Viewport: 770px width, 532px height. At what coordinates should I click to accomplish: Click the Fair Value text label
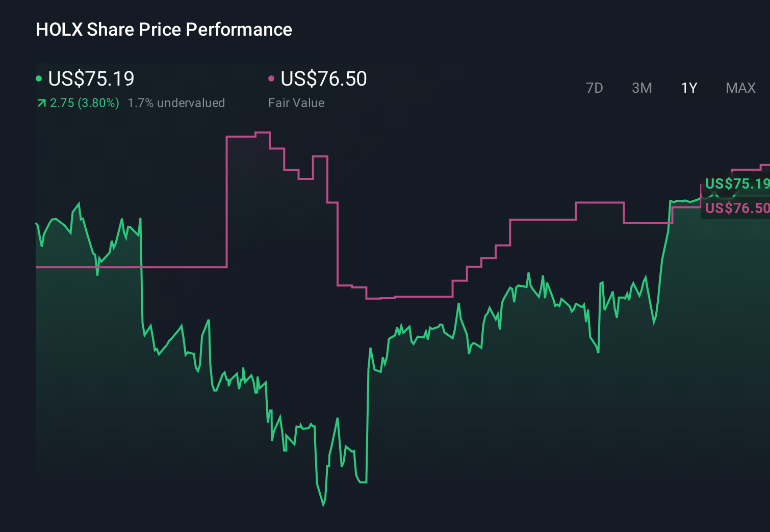pyautogui.click(x=296, y=102)
